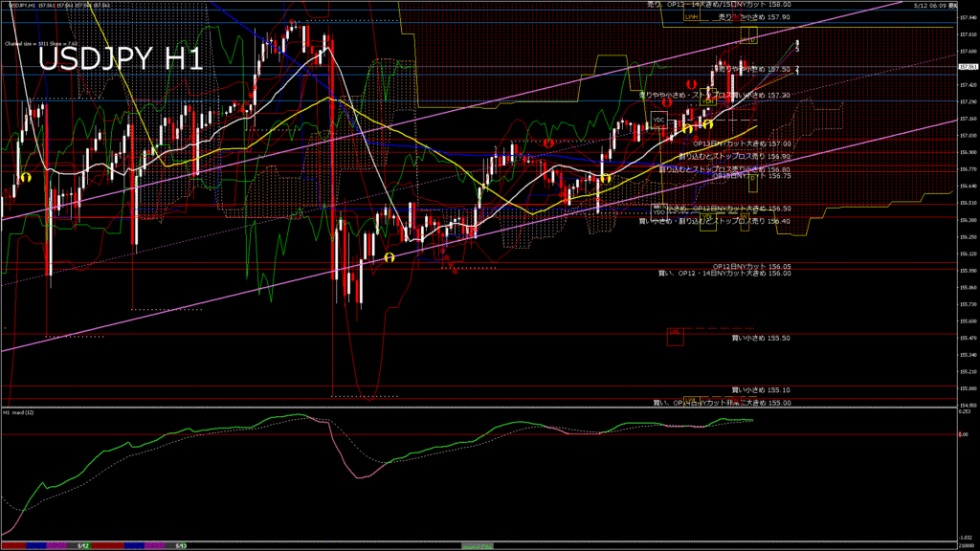Click the OP13日NYカット大きめ 157.00 label
The height and width of the screenshot is (551, 980).
[742, 143]
